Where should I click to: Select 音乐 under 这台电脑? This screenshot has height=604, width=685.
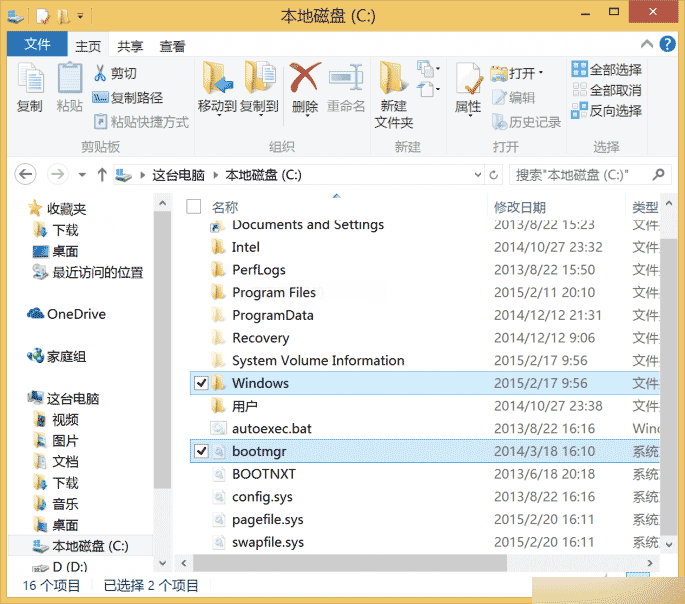[x=55, y=504]
